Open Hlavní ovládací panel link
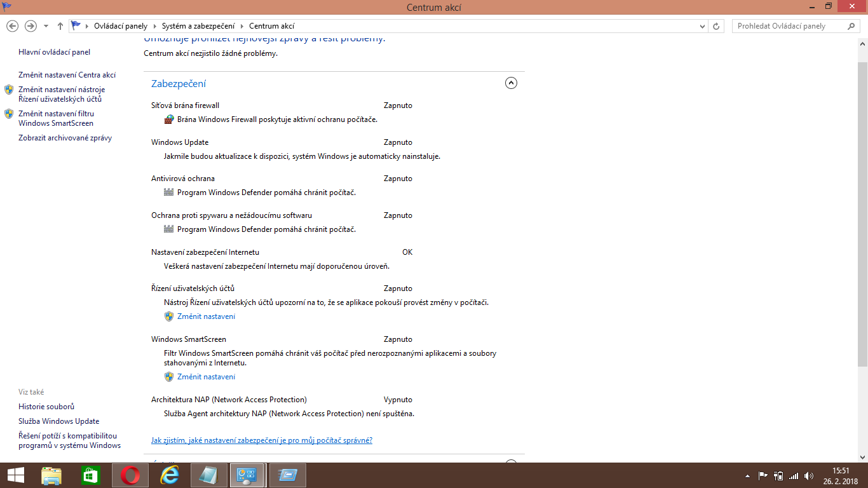Image resolution: width=868 pixels, height=488 pixels. 55,52
